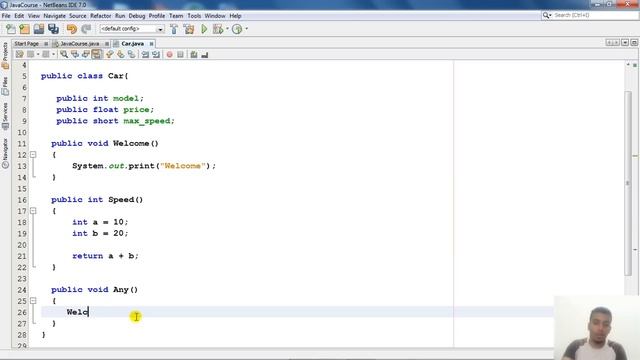Click the Last Edit icon in editor toolbar
Screen dimensions: 640x360
[x=19, y=54]
